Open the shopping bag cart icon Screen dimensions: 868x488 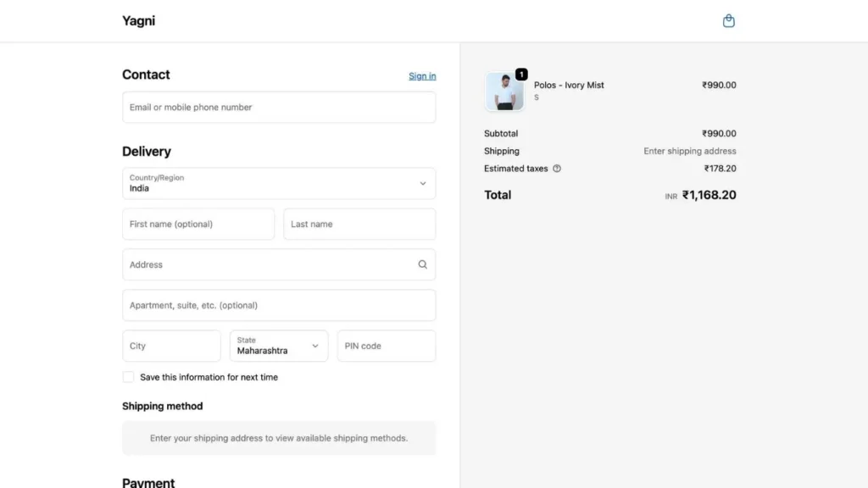[728, 21]
